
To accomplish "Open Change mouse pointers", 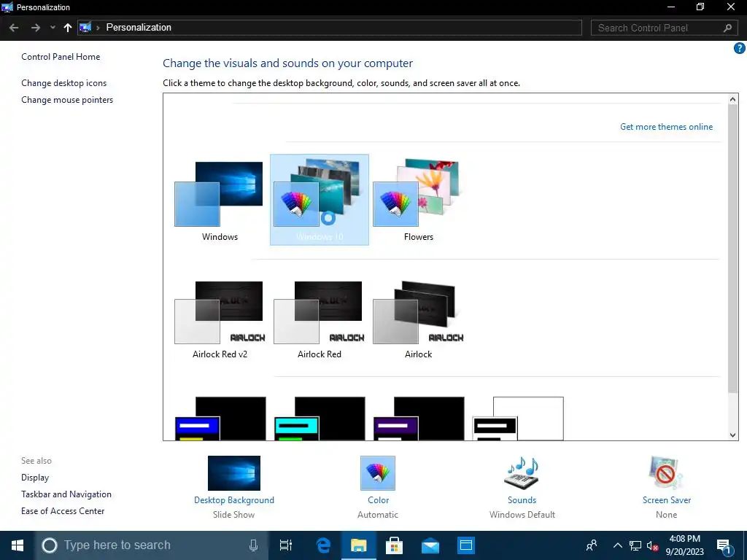I will pos(67,99).
